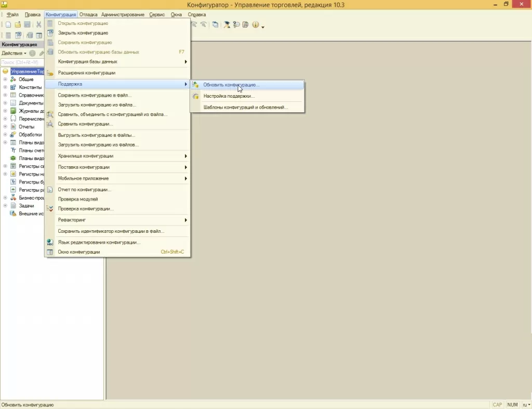The image size is (532, 409).
Task: Click the About info icon
Action: pos(256,24)
